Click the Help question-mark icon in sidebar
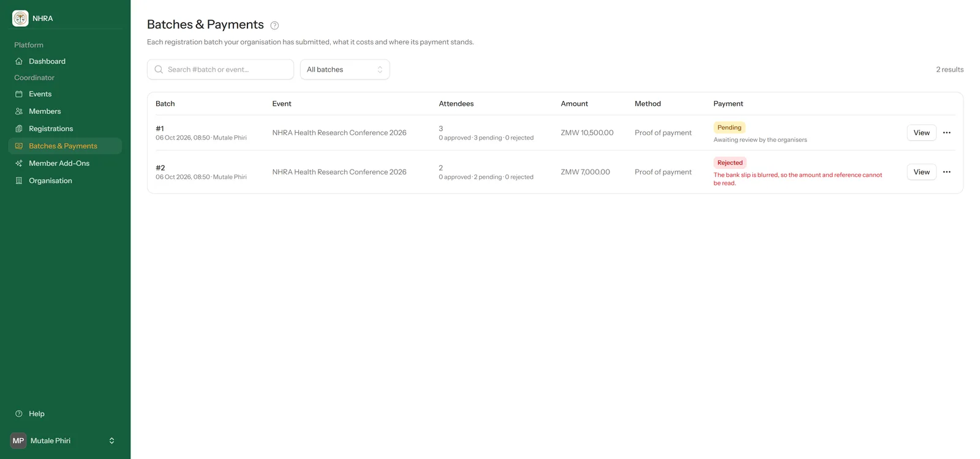This screenshot has width=980, height=459. coord(19,414)
